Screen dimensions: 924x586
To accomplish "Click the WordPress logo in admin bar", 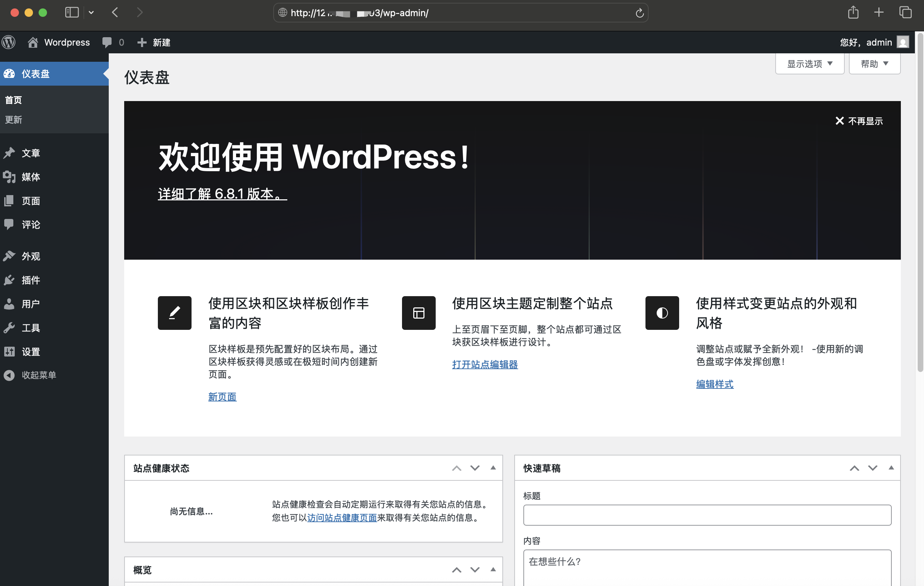I will pos(8,42).
